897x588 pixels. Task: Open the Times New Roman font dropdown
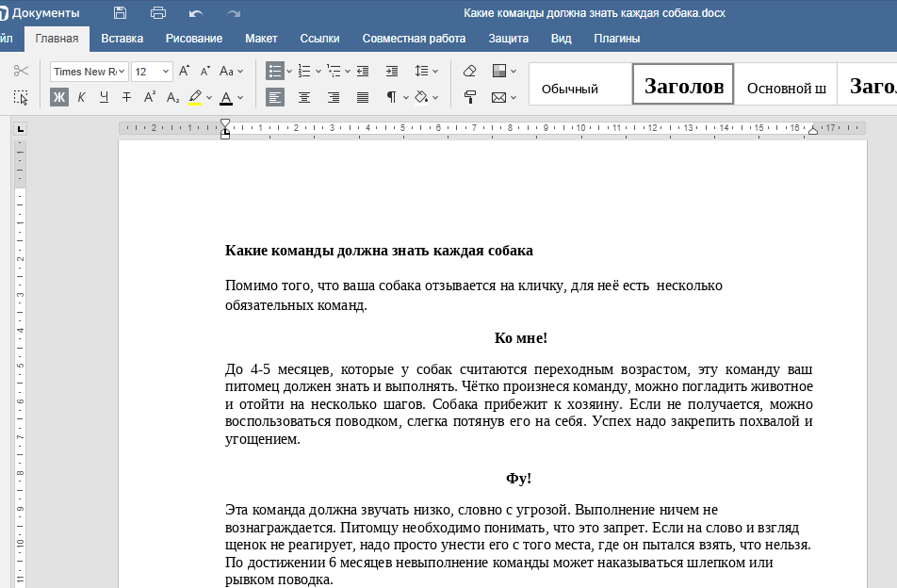(x=89, y=71)
